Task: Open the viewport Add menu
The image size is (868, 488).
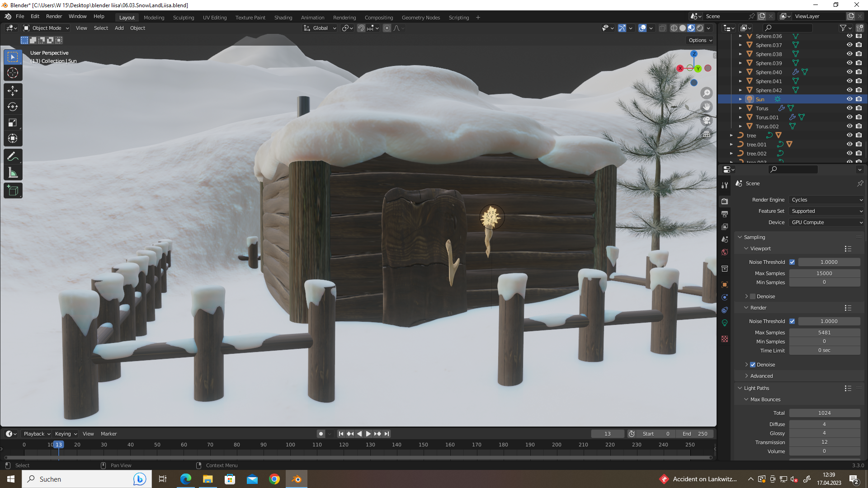Action: (119, 28)
